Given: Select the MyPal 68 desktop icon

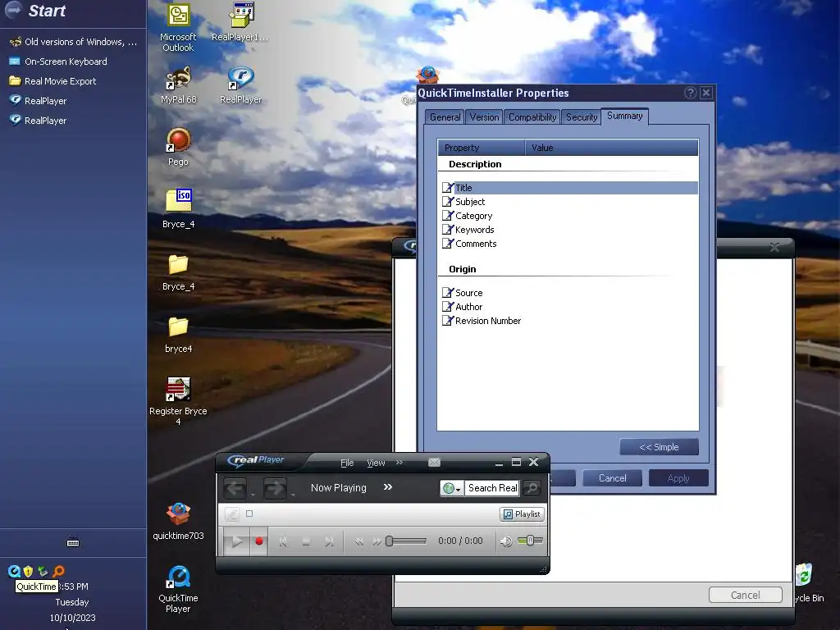Looking at the screenshot, I should (x=178, y=85).
